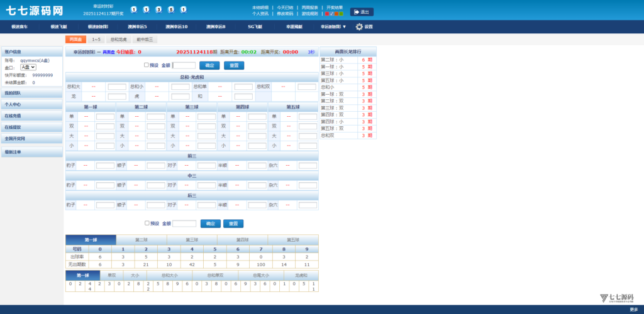Click the 七七源码网 site logo
The width and height of the screenshot is (644, 314).
coord(34,11)
